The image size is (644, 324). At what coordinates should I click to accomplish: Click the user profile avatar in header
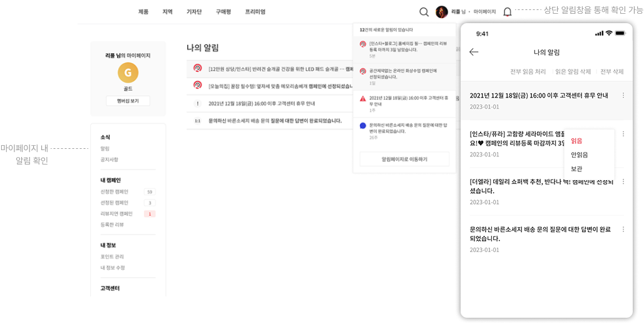(x=442, y=12)
